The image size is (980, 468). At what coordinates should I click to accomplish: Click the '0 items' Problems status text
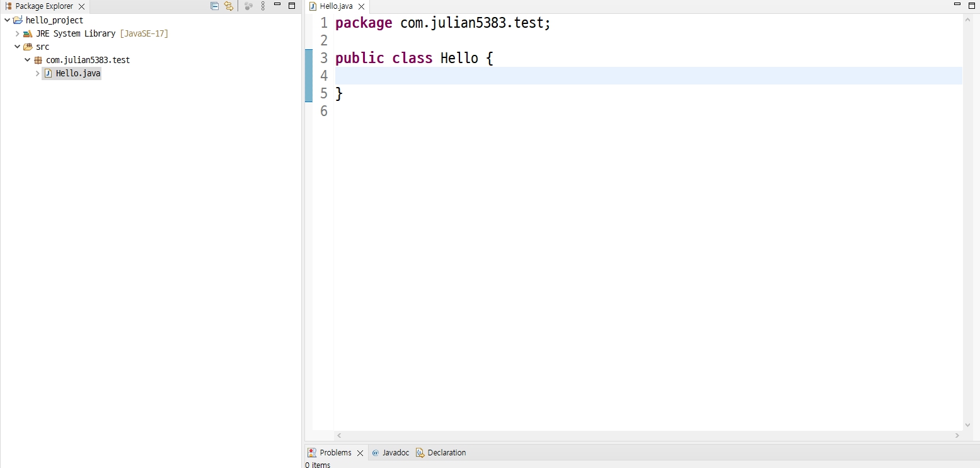tap(318, 465)
